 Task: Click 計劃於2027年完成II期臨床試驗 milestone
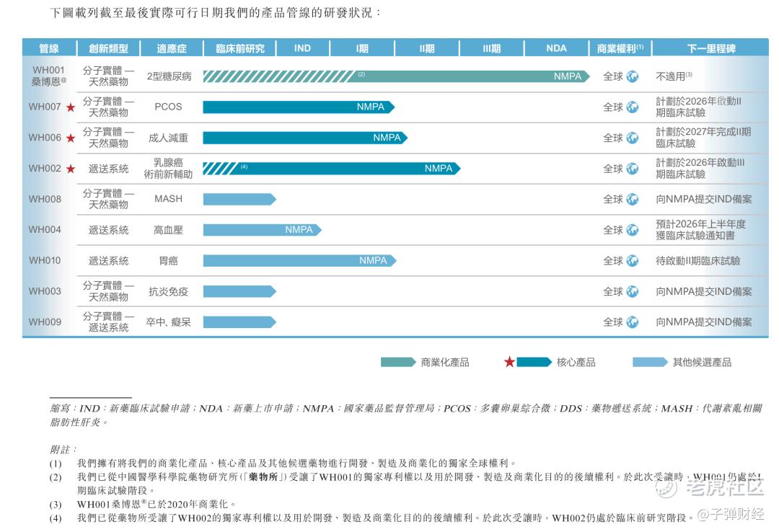coord(703,138)
